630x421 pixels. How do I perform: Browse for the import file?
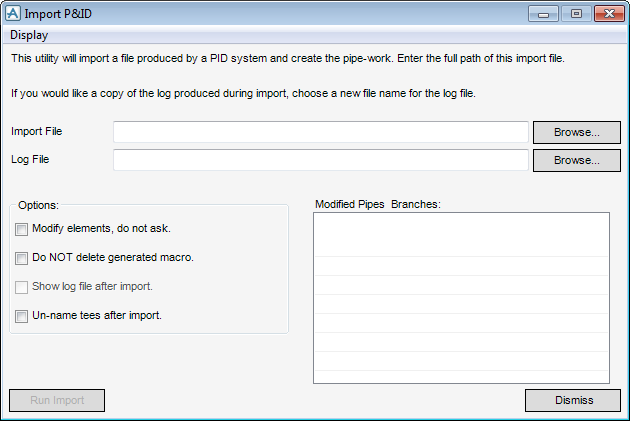click(576, 132)
